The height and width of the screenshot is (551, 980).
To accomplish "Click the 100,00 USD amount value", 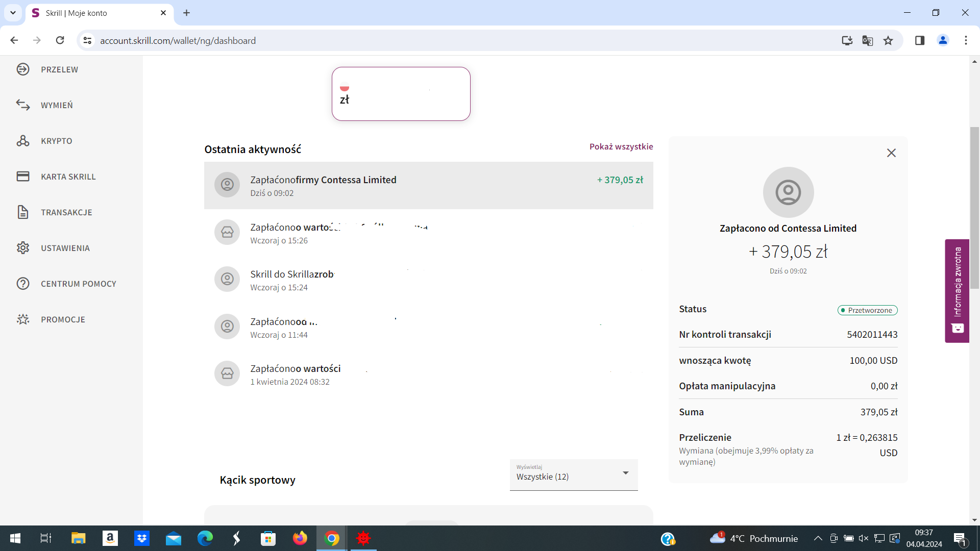I will tap(873, 361).
